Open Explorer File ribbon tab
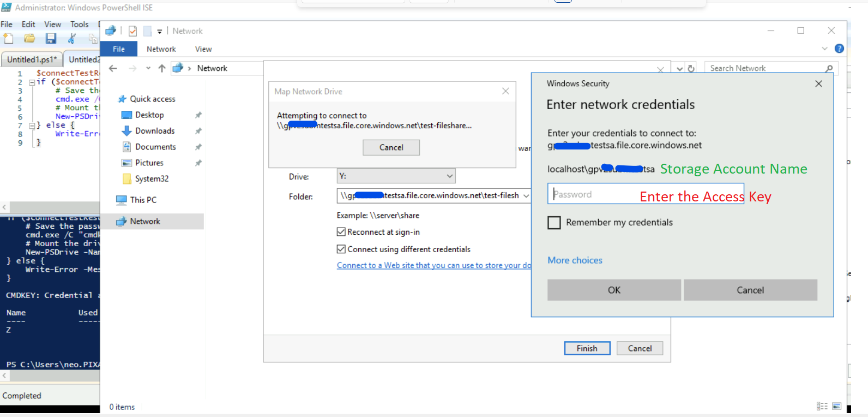The image size is (868, 417). [x=119, y=49]
